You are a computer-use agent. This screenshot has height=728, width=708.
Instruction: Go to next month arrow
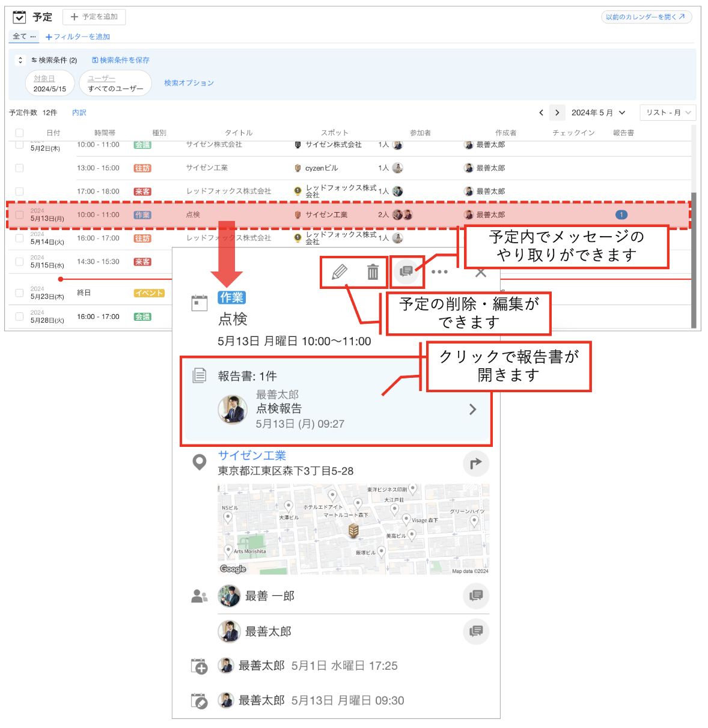(x=557, y=112)
